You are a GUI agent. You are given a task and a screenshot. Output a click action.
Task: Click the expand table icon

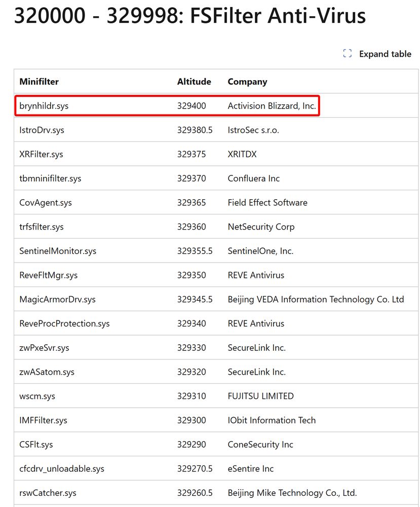point(348,54)
